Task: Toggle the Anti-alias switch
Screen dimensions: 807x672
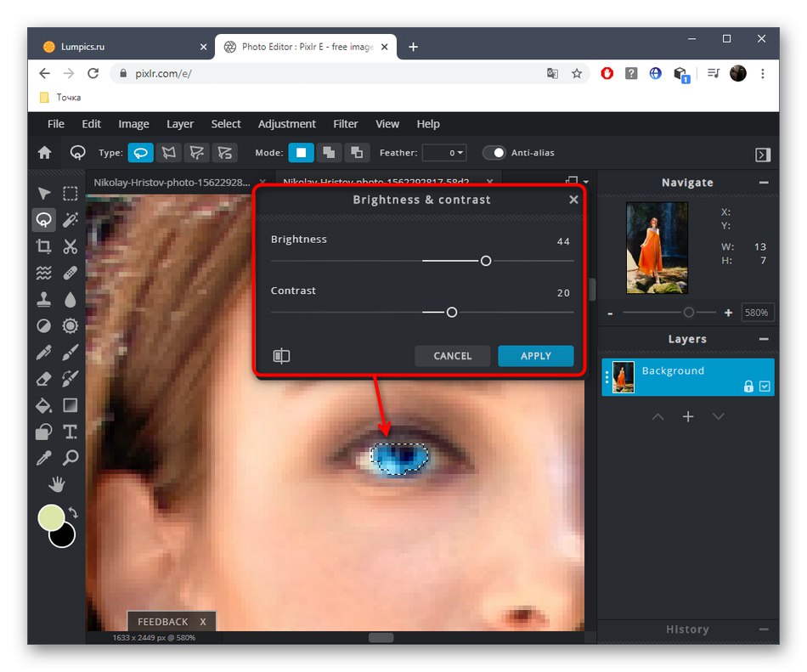Action: [494, 153]
